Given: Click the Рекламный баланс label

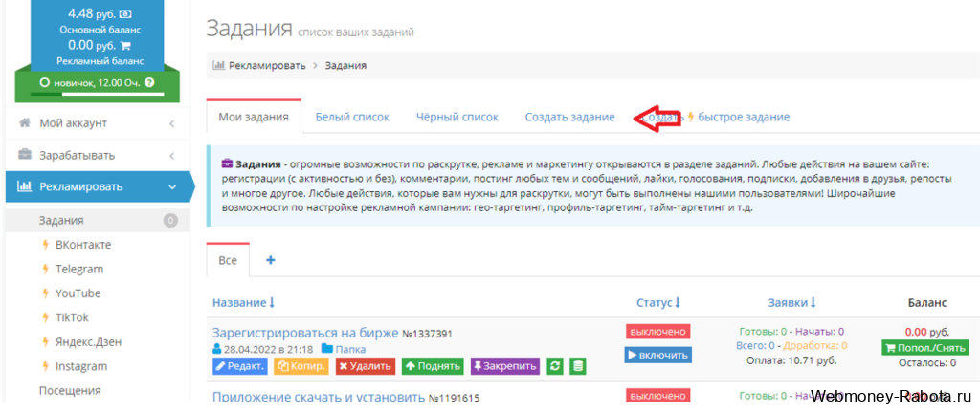Looking at the screenshot, I should point(100,60).
